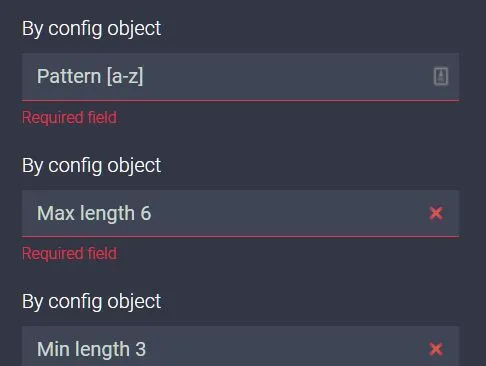486x366 pixels.
Task: Click the digit 6 in the Max length placeholder
Action: point(146,213)
